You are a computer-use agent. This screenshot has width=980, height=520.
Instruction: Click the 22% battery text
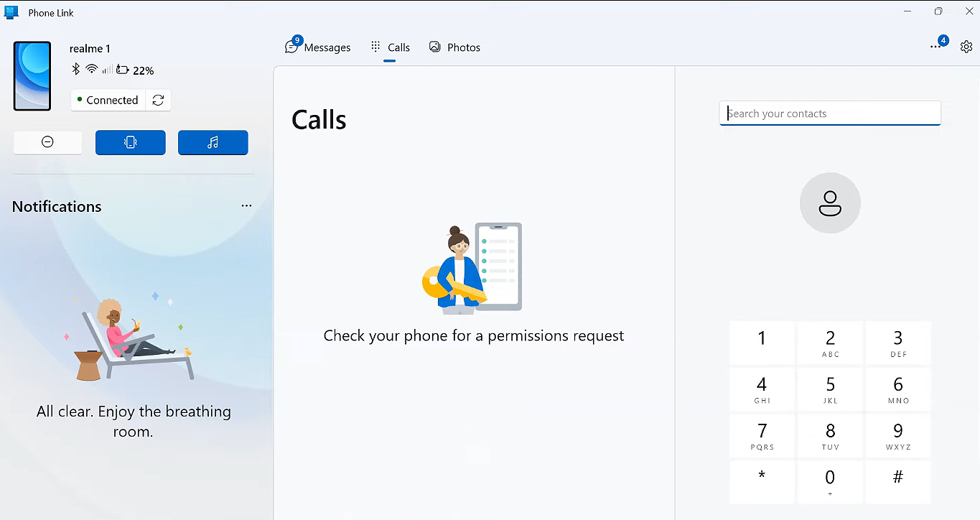(x=144, y=70)
